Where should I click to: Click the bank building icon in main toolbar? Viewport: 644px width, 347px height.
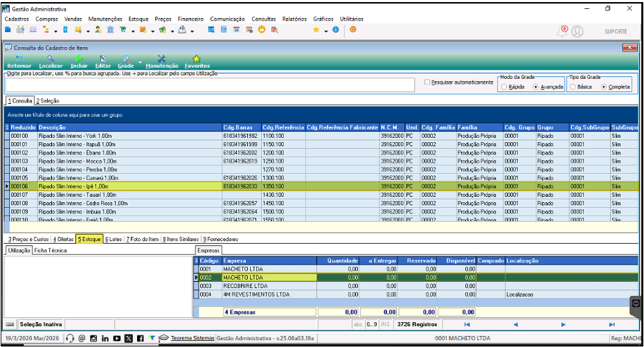(x=111, y=30)
